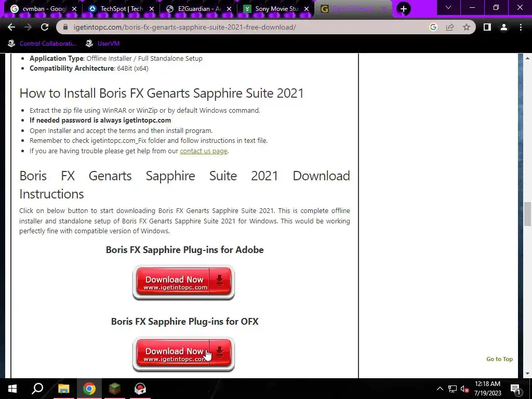This screenshot has width=532, height=399.
Task: Close the cvmban Google tab
Action: coord(74,9)
